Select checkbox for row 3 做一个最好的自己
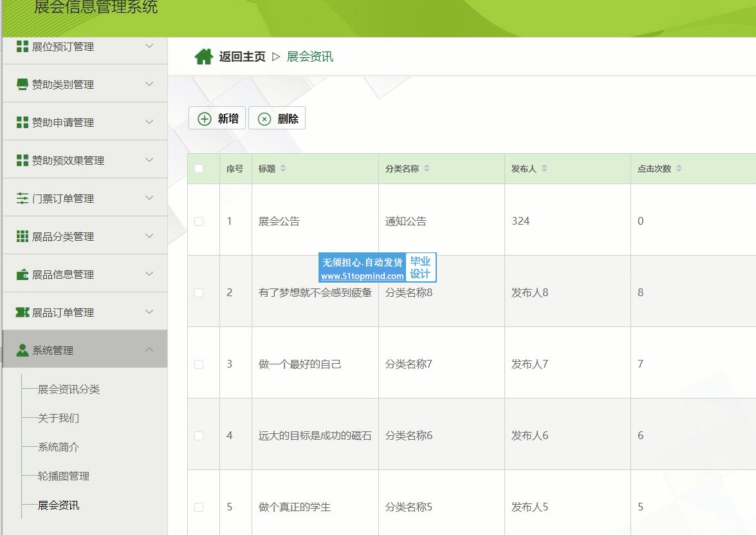 [199, 364]
